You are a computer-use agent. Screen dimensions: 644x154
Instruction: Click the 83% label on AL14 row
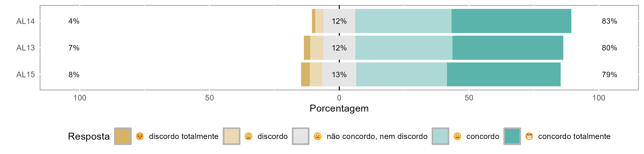(609, 21)
